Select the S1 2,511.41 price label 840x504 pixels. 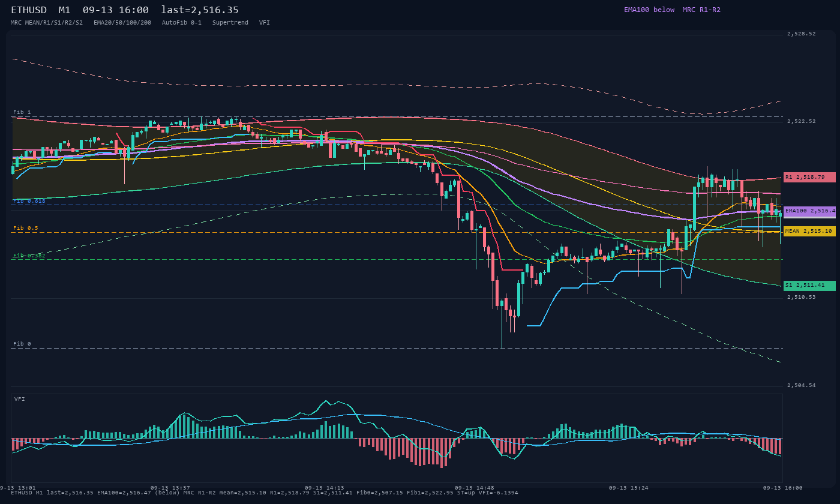(x=809, y=286)
